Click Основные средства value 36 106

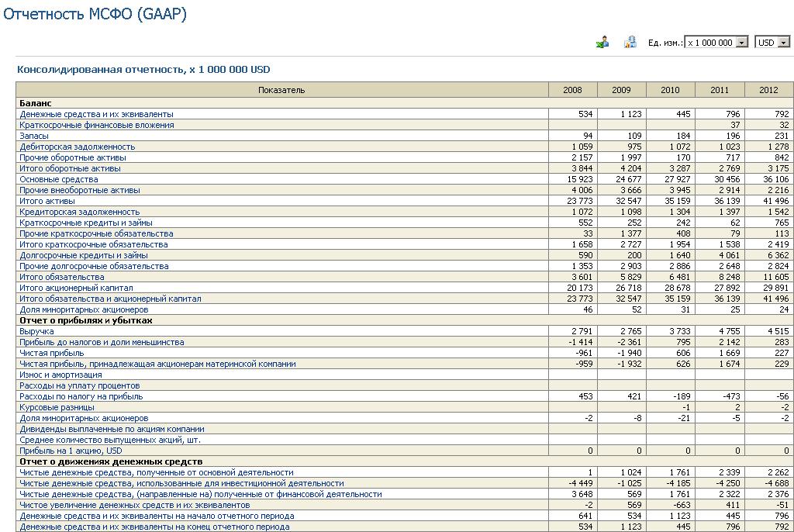[775, 179]
